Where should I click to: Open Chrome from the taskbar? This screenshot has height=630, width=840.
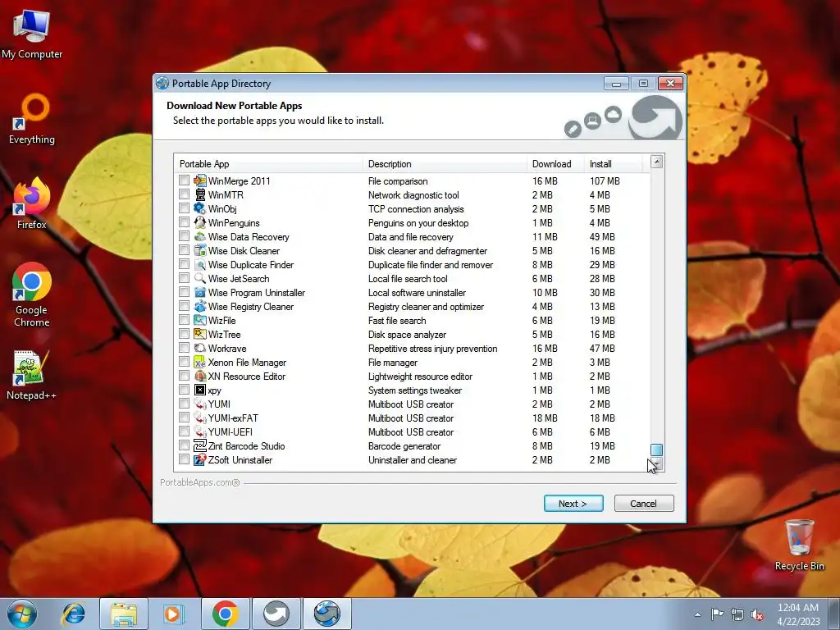[225, 614]
